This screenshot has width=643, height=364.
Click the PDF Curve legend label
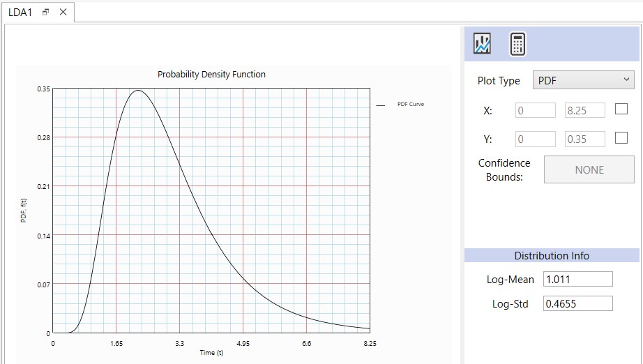411,105
